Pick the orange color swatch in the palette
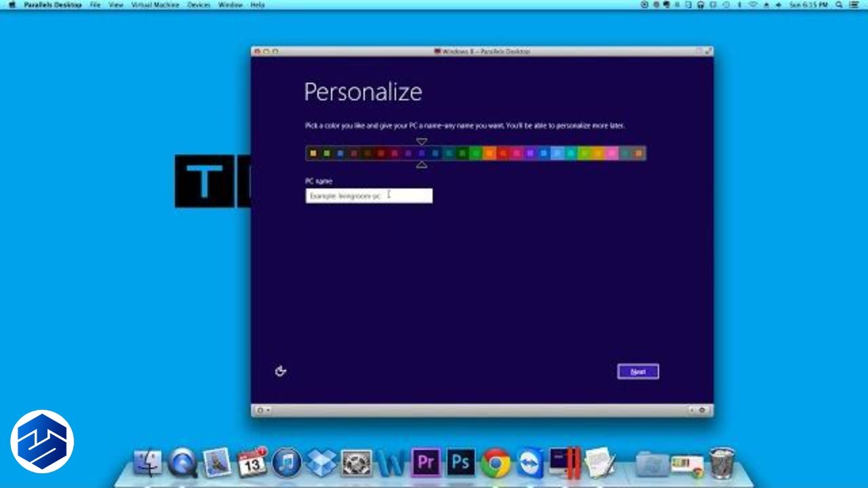868x488 pixels. (x=489, y=154)
